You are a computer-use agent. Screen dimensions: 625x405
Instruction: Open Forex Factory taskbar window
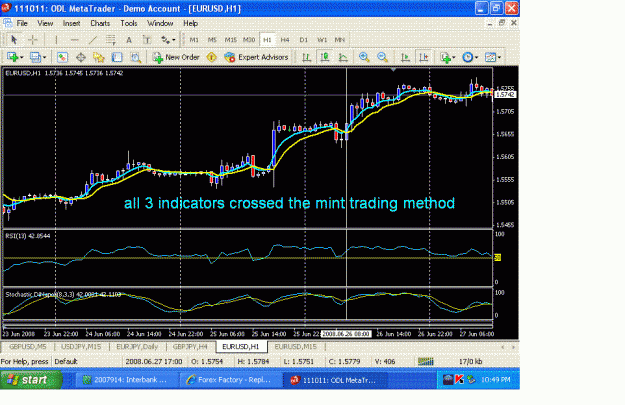[229, 379]
